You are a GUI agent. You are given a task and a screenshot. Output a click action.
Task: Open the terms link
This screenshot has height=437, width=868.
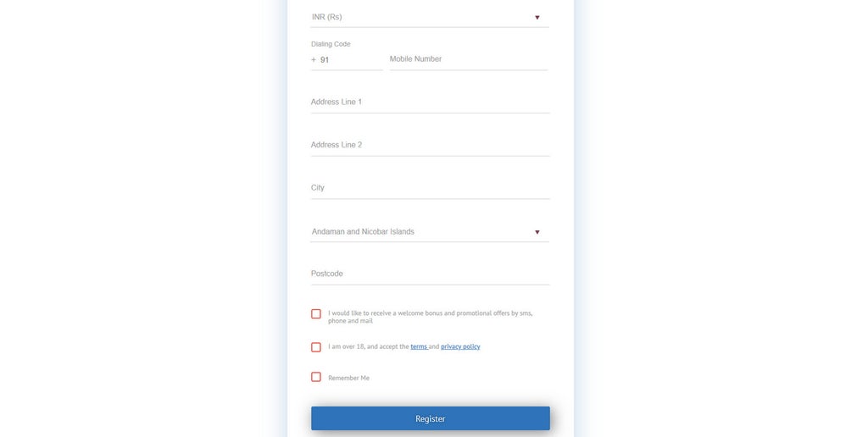click(419, 347)
